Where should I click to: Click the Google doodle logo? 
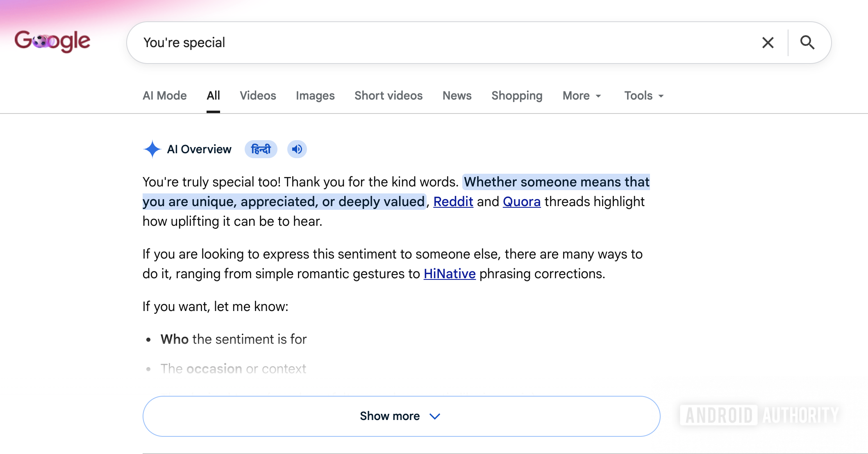(52, 41)
